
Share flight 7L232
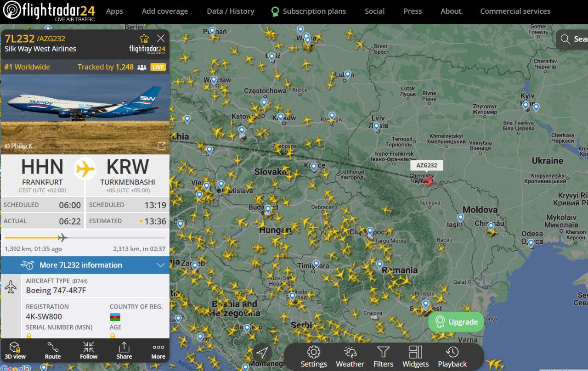124,351
